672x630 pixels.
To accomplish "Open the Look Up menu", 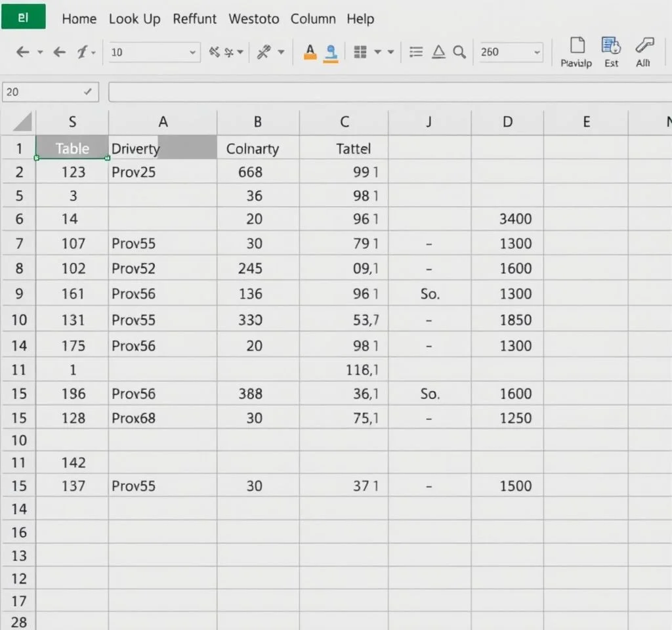I will pos(135,18).
